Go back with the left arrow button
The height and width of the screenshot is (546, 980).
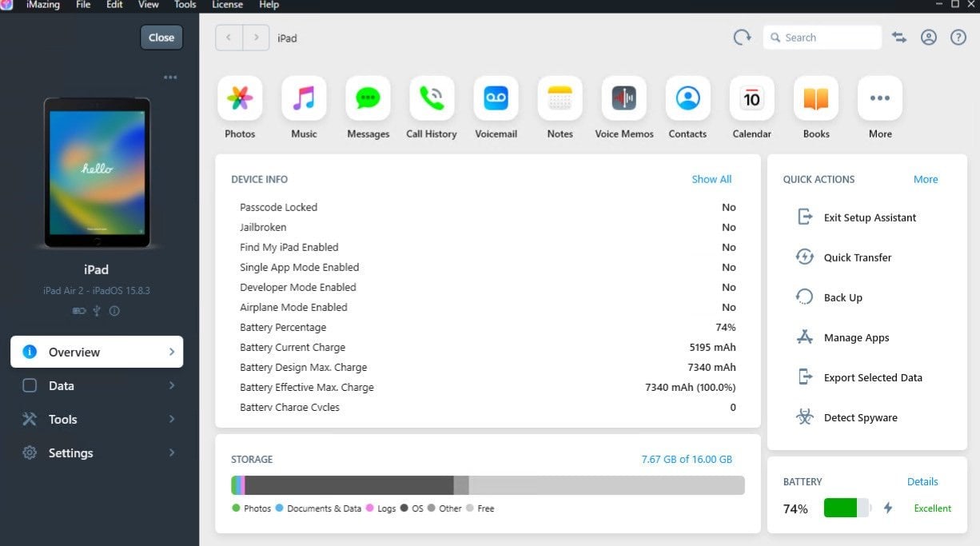point(229,38)
